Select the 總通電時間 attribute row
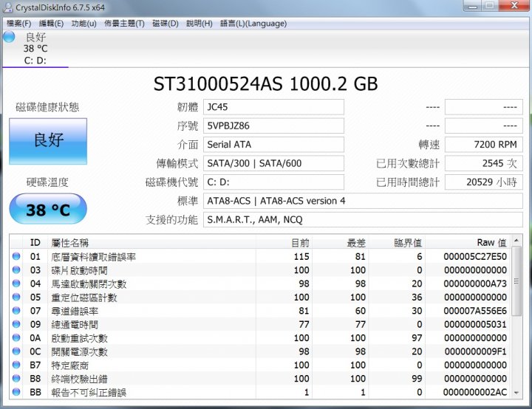Viewport: 532px width, 409px height. point(261,324)
